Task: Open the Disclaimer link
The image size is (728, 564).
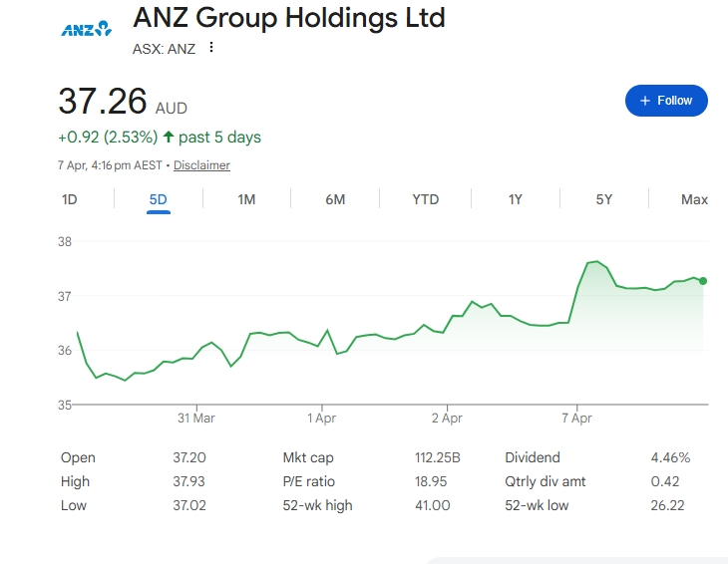Action: coord(201,165)
